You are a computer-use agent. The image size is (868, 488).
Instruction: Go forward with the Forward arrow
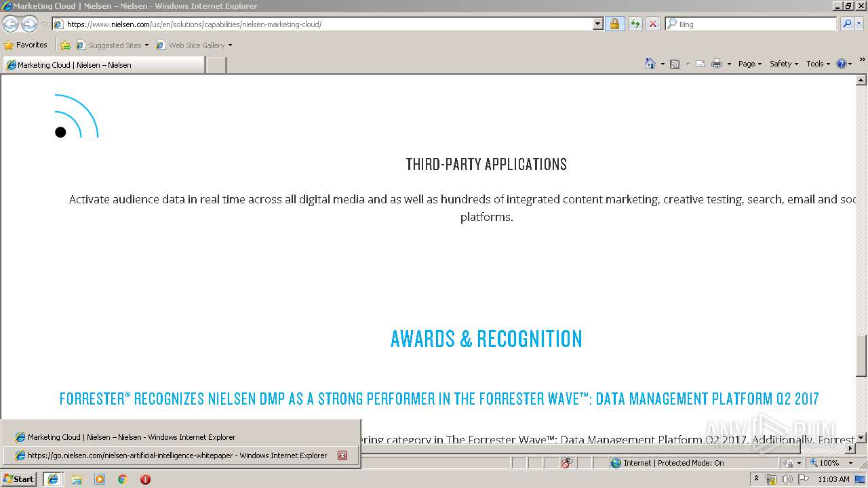[x=29, y=24]
